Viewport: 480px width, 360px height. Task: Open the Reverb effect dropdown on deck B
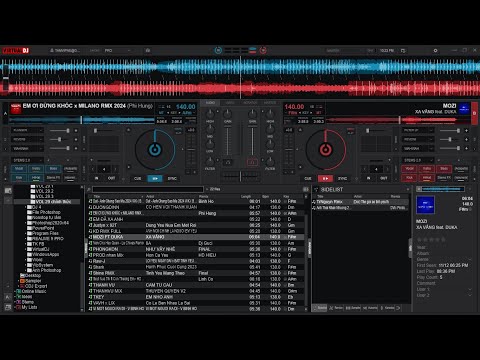point(418,139)
